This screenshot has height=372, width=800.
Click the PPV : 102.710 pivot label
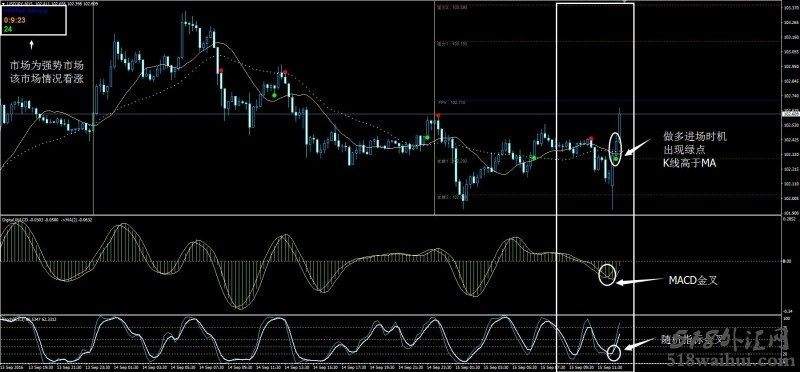[451, 103]
